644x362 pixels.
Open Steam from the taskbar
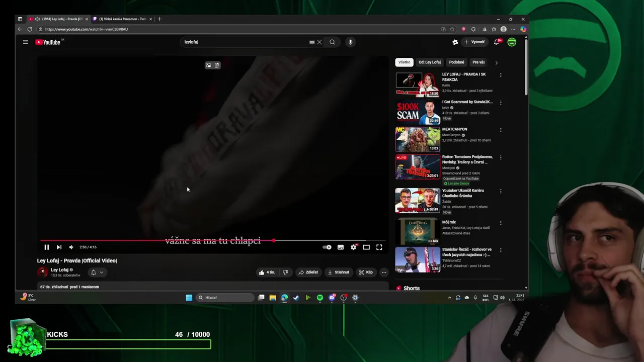coord(296,298)
